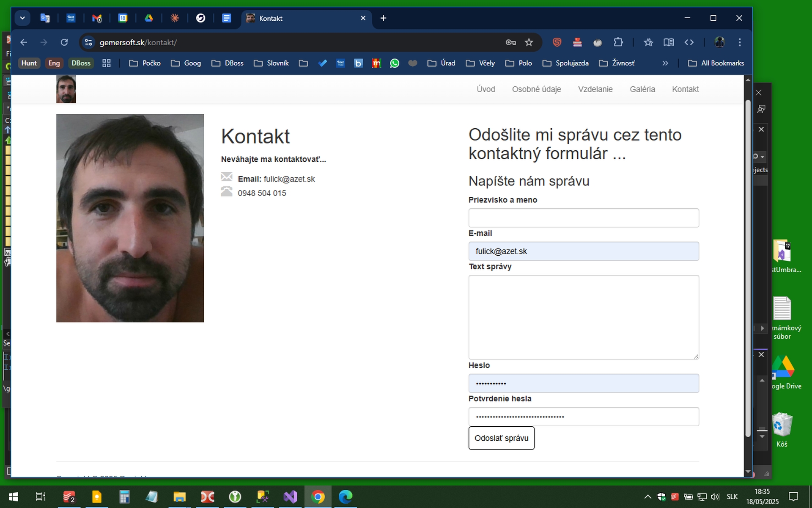The image size is (812, 508).
Task: Open the site information icon in the address bar
Action: (x=88, y=42)
